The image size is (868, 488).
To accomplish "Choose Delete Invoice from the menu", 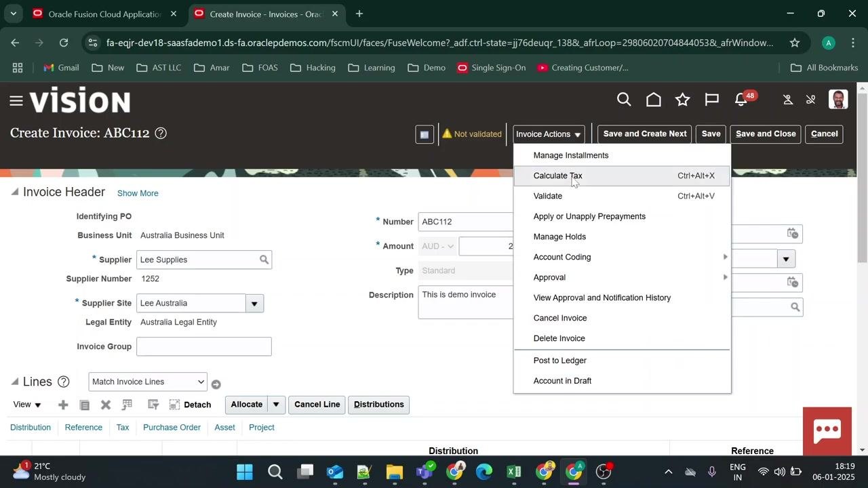I will [x=622, y=338].
